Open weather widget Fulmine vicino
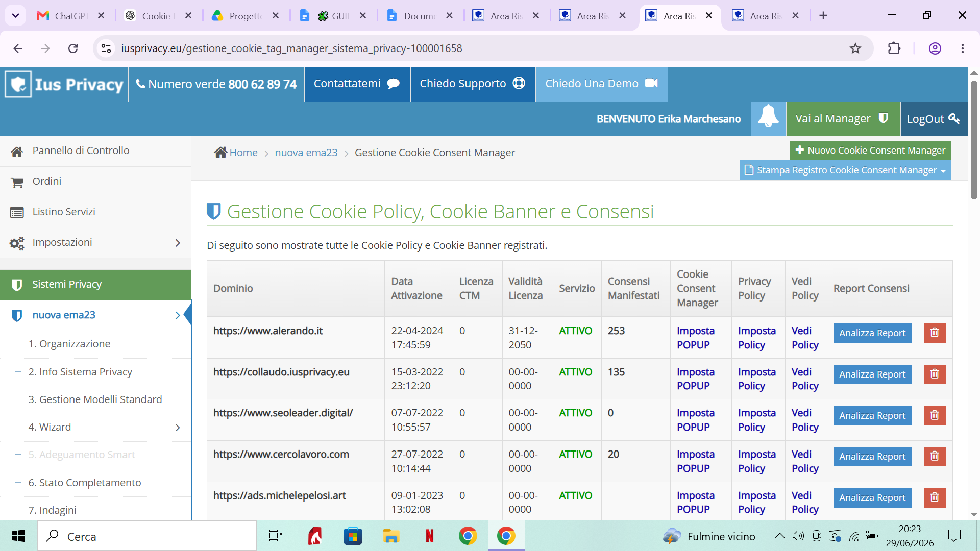Screen dimensions: 980x551 click(x=709, y=536)
